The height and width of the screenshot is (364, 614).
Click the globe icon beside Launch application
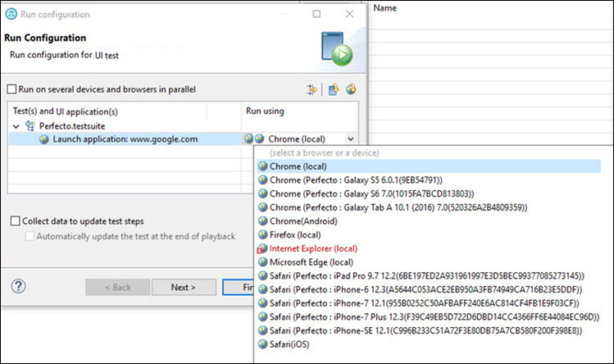(44, 139)
